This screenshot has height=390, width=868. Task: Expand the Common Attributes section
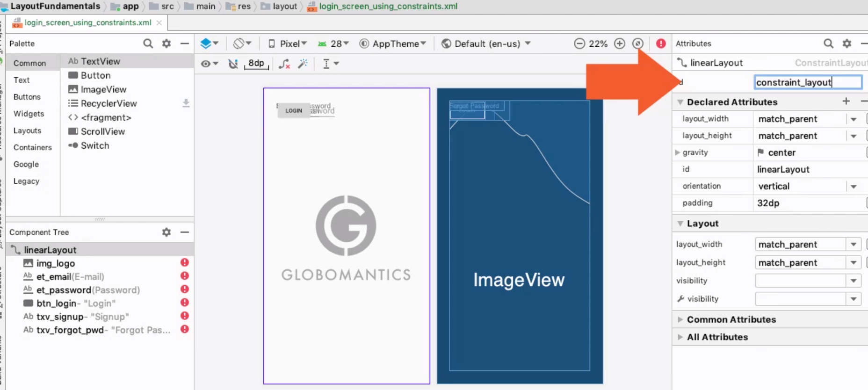click(680, 319)
